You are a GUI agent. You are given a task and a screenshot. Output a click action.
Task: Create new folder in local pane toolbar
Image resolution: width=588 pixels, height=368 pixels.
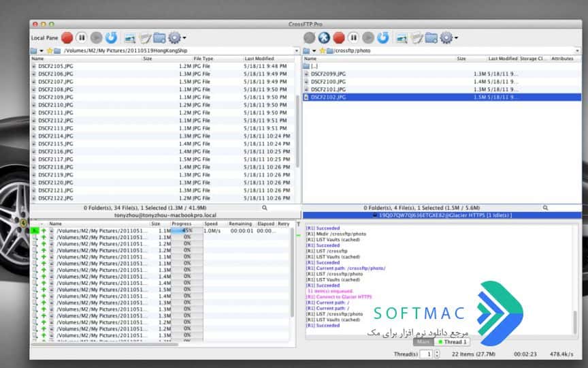tap(159, 38)
